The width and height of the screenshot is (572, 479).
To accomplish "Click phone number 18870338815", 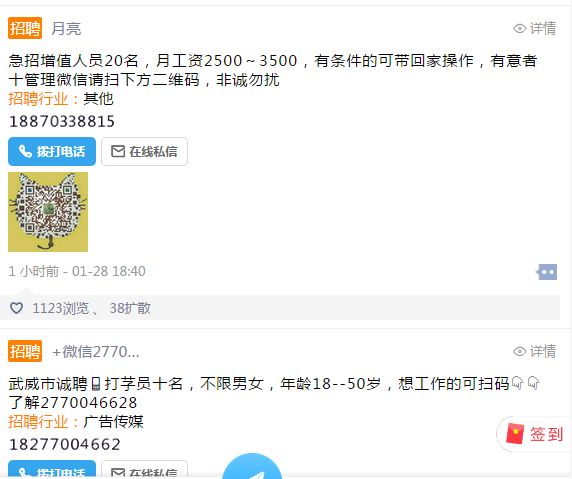I will tap(62, 121).
